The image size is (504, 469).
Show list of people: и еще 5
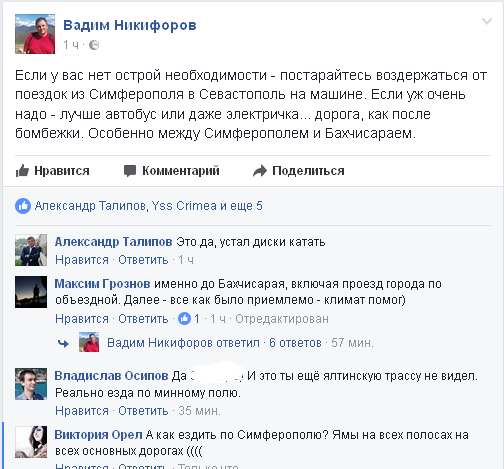point(241,206)
